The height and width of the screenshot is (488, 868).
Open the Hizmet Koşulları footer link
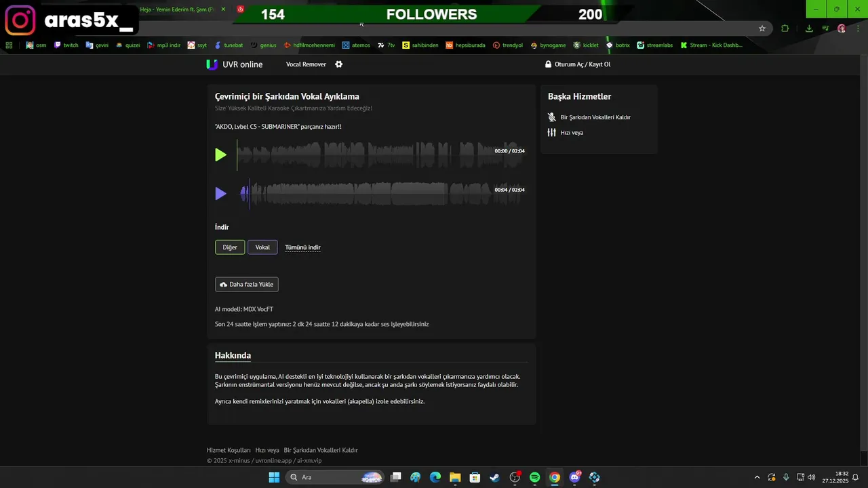click(229, 450)
